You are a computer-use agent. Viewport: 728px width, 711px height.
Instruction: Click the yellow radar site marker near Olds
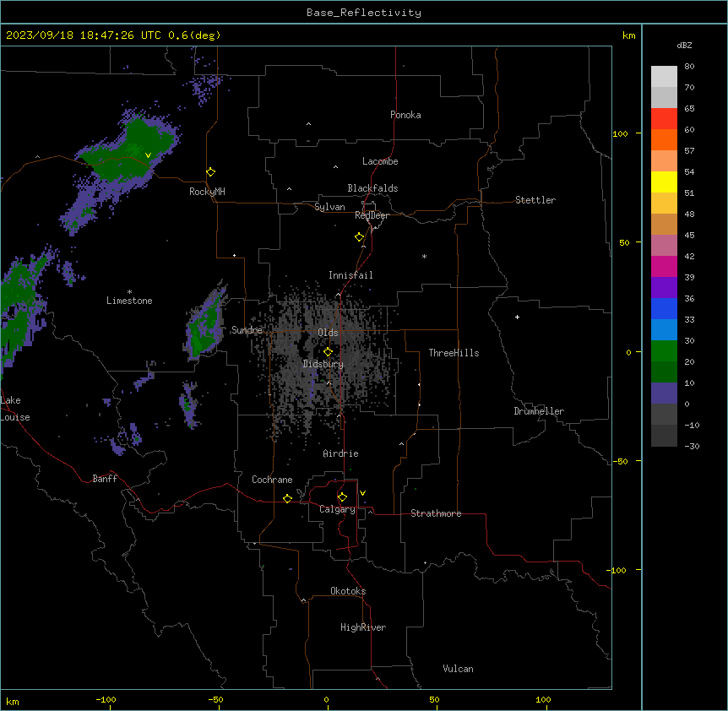coord(328,351)
